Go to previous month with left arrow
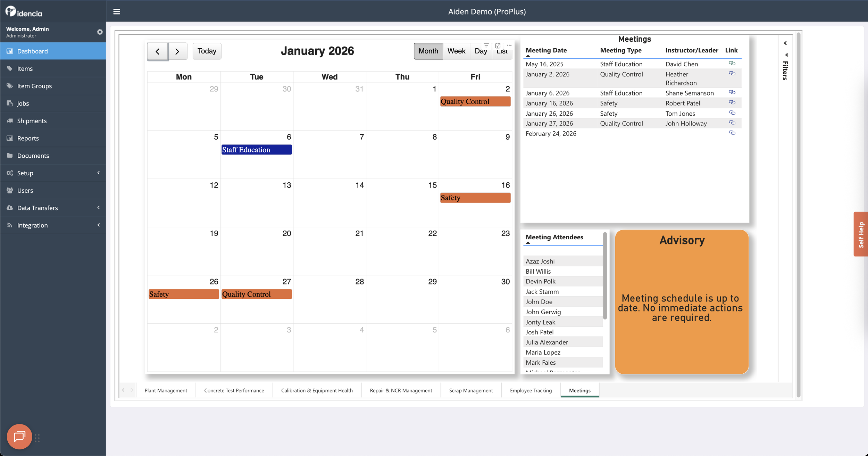 (x=158, y=51)
